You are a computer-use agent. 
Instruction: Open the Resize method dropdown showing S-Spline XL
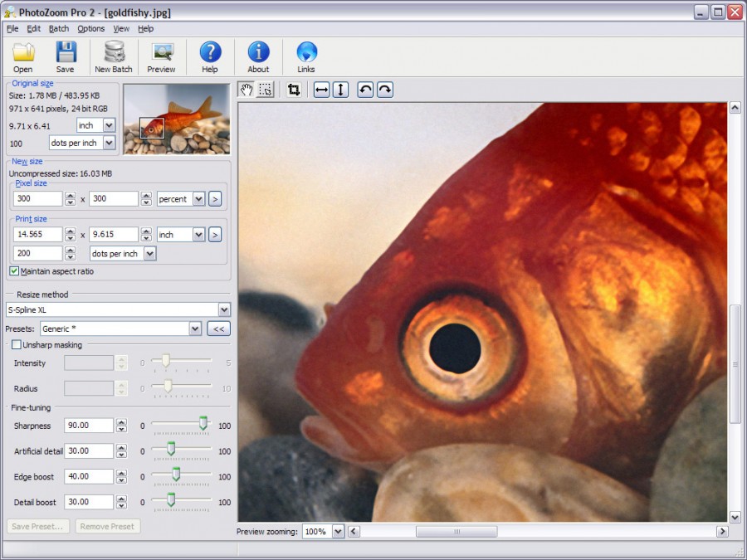pyautogui.click(x=223, y=309)
